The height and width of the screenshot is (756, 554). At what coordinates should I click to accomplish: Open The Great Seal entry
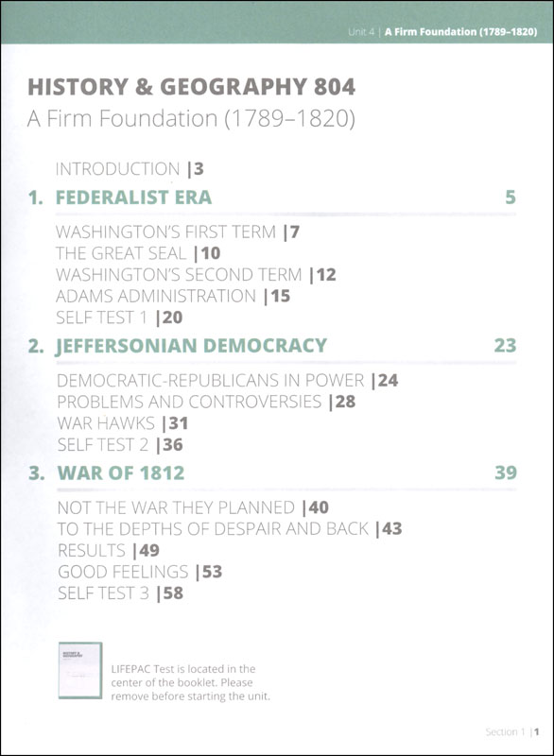[138, 253]
